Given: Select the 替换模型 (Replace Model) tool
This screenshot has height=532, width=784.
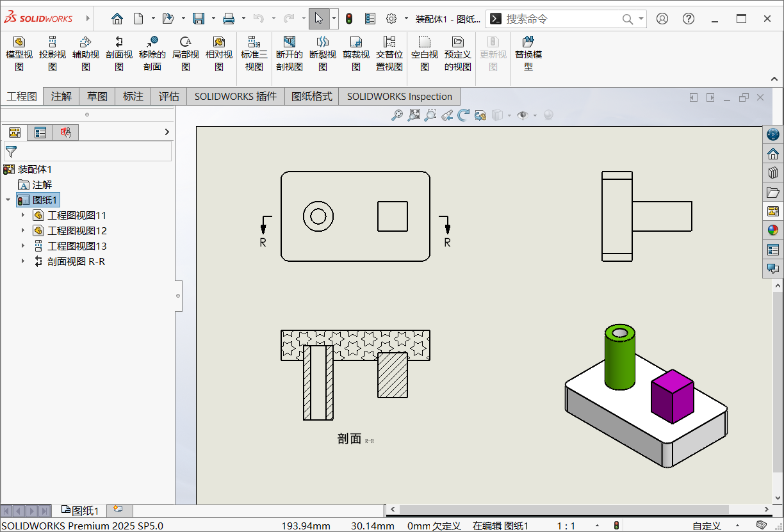Looking at the screenshot, I should [x=528, y=54].
